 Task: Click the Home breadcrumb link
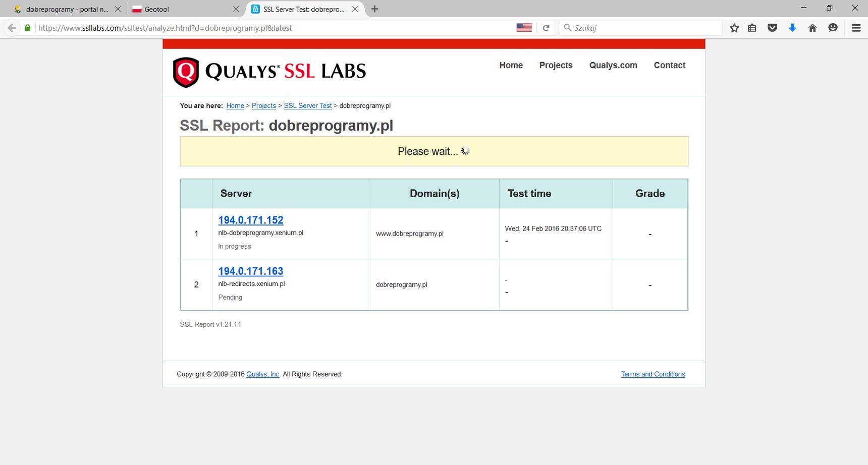pyautogui.click(x=235, y=105)
